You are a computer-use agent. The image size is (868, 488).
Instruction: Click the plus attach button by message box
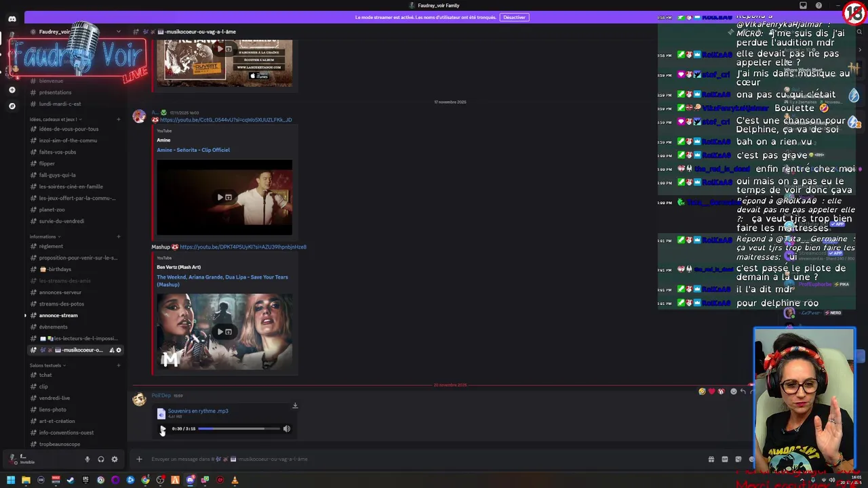tap(139, 460)
